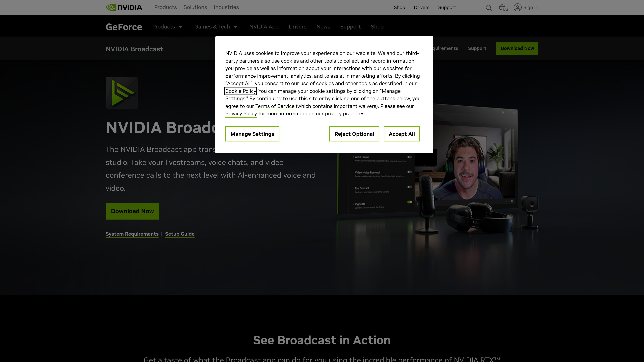Screen dimensions: 644x362
Task: Click the Sign In text
Action: (x=530, y=8)
